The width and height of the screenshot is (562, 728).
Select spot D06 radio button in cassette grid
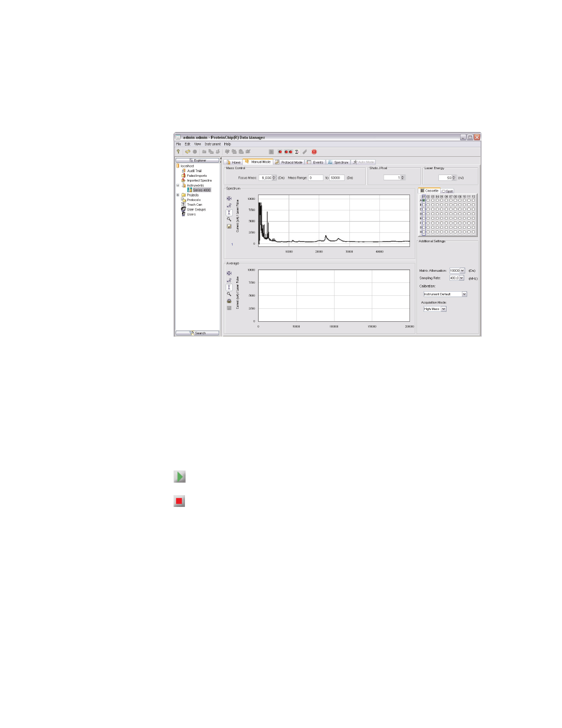pos(447,214)
